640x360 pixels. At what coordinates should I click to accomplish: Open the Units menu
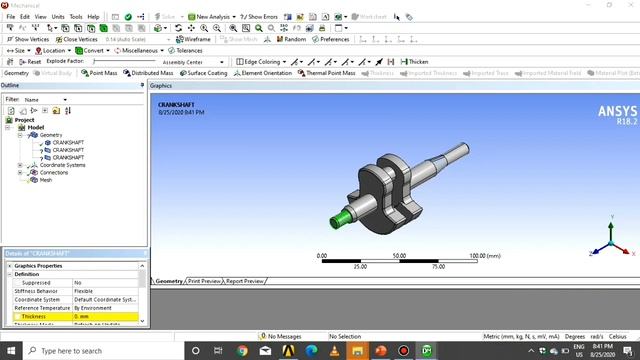pyautogui.click(x=58, y=17)
